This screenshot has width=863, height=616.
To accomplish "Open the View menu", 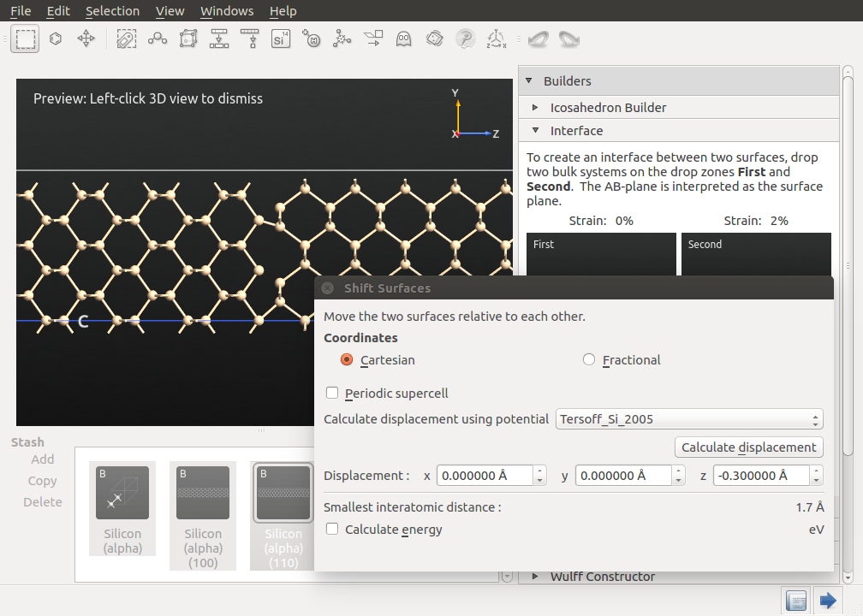I will click(170, 11).
